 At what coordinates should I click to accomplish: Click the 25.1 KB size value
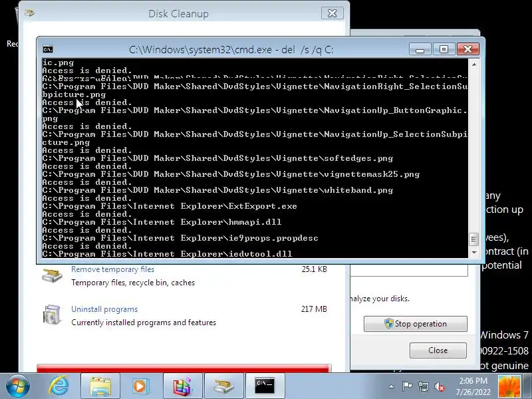coord(314,269)
